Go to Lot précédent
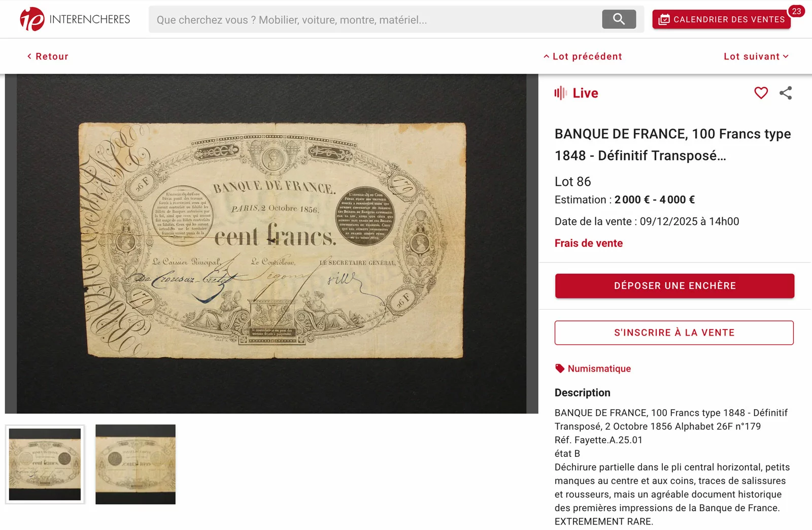The width and height of the screenshot is (812, 530). [x=583, y=56]
